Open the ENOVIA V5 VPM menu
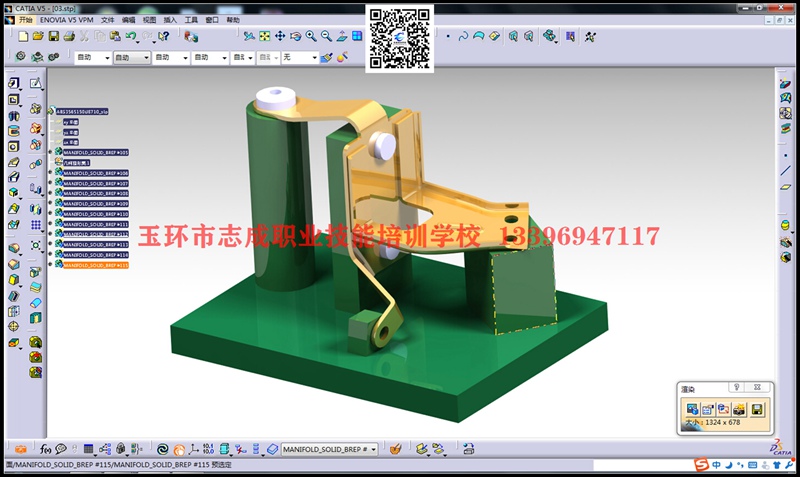Image resolution: width=800 pixels, height=477 pixels. (67, 20)
